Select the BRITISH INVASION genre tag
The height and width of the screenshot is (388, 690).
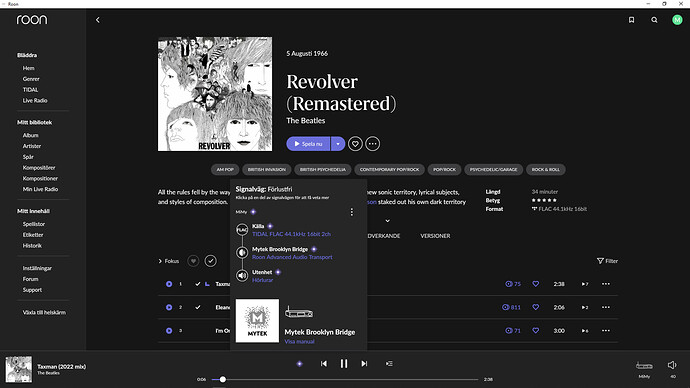click(267, 169)
